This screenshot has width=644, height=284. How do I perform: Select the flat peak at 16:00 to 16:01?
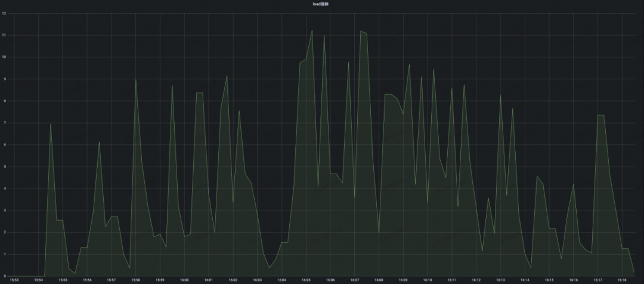[x=200, y=93]
